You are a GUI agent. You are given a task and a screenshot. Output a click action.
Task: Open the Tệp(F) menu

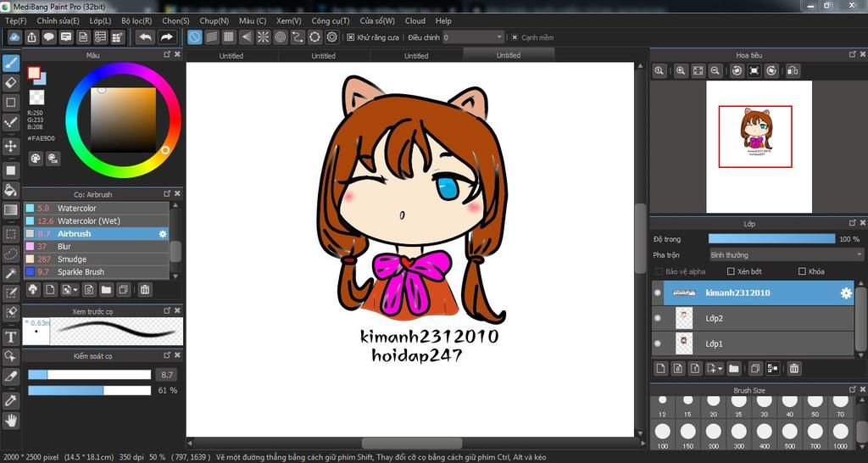click(x=15, y=21)
